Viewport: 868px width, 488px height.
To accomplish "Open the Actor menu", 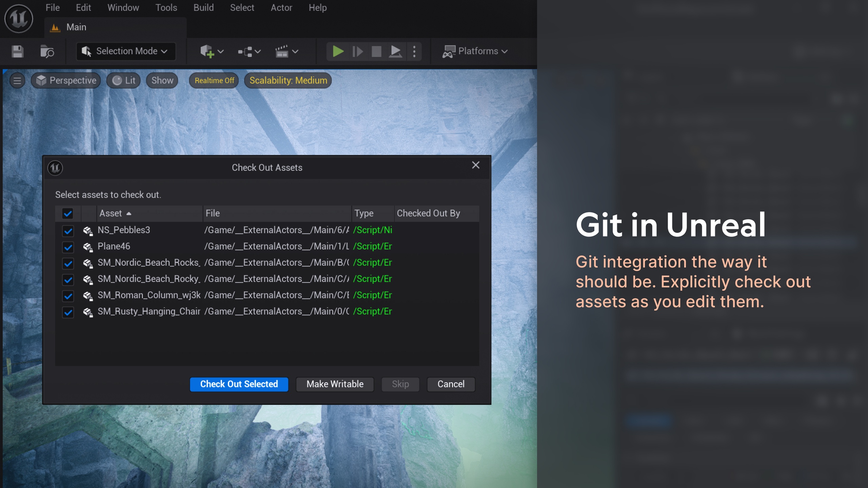I will [281, 7].
